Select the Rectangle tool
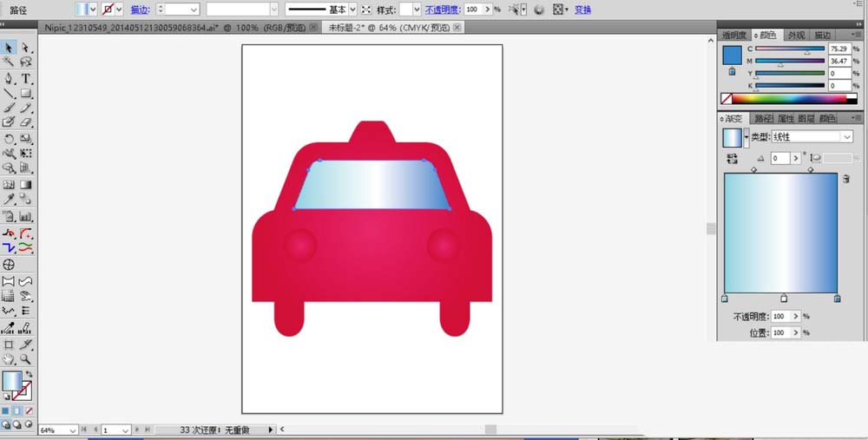 click(25, 93)
